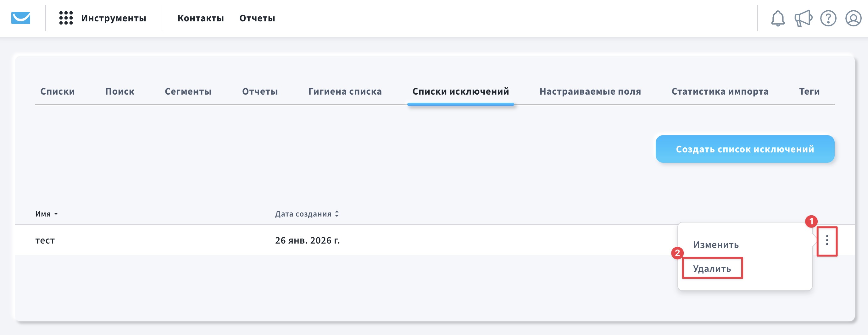The height and width of the screenshot is (335, 868).
Task: Choose Изменить in the actions menu
Action: (x=715, y=244)
